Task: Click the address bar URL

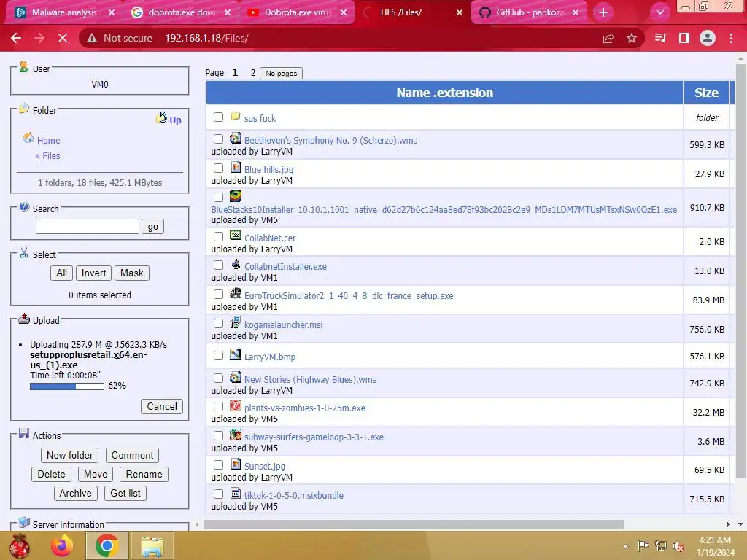Action: (x=206, y=38)
